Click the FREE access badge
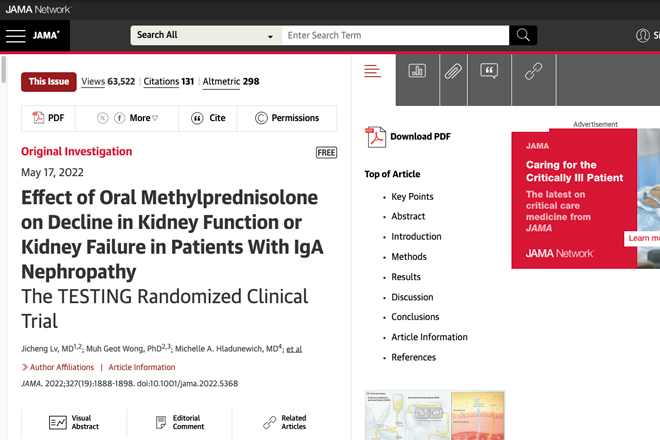This screenshot has height=440, width=660. 326,152
